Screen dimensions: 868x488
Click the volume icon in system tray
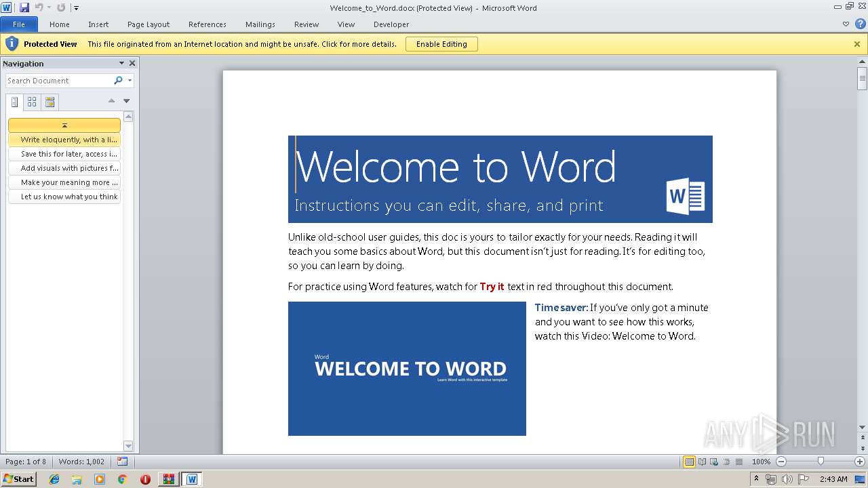coord(787,479)
